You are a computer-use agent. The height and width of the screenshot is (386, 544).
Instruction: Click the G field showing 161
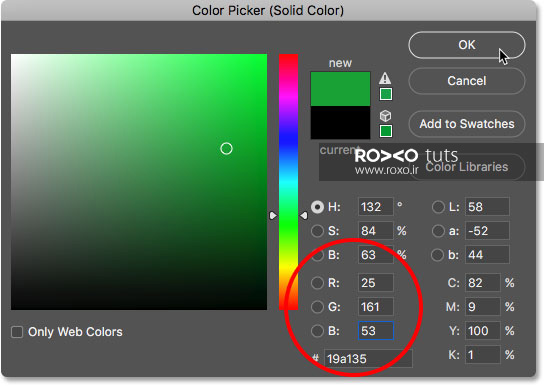(376, 307)
